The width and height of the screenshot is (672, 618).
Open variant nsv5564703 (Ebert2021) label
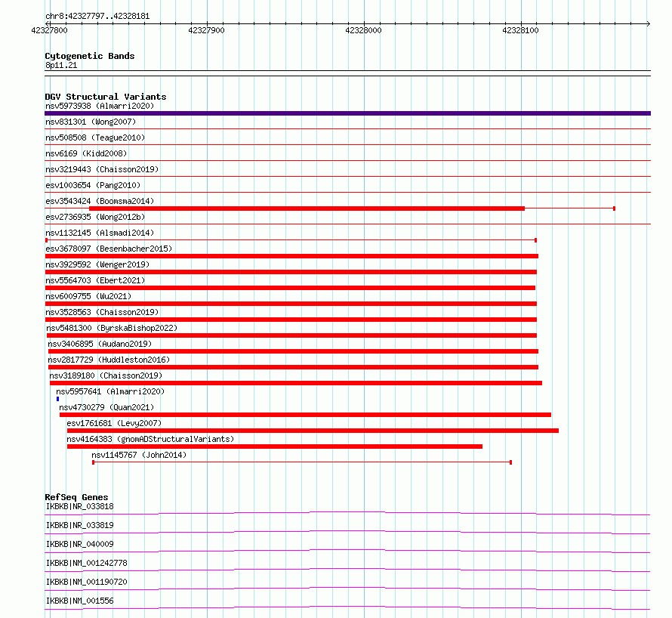point(95,280)
